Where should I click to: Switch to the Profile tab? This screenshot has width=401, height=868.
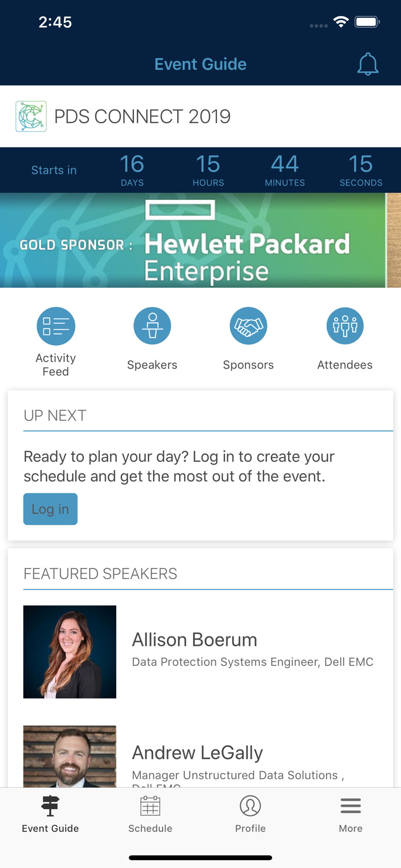tap(250, 815)
